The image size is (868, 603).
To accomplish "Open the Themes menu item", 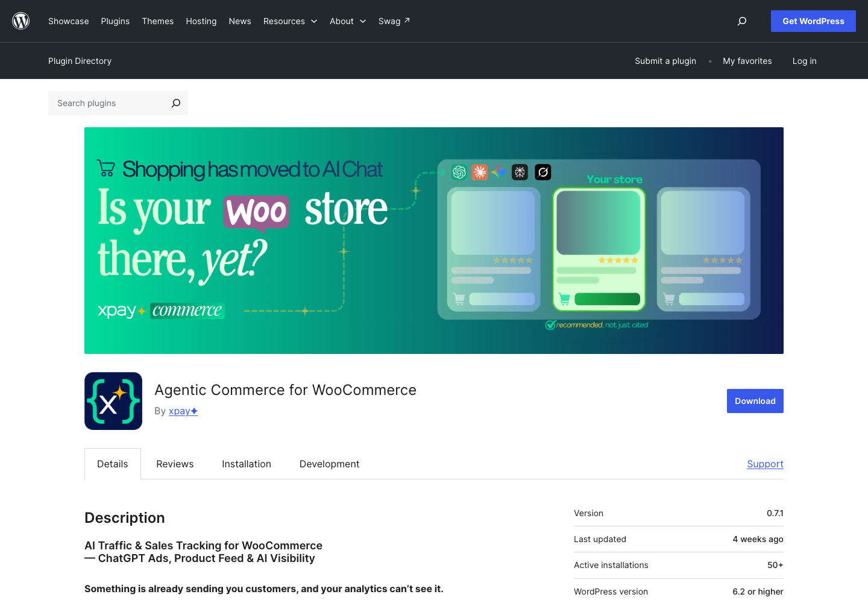I will 158,21.
